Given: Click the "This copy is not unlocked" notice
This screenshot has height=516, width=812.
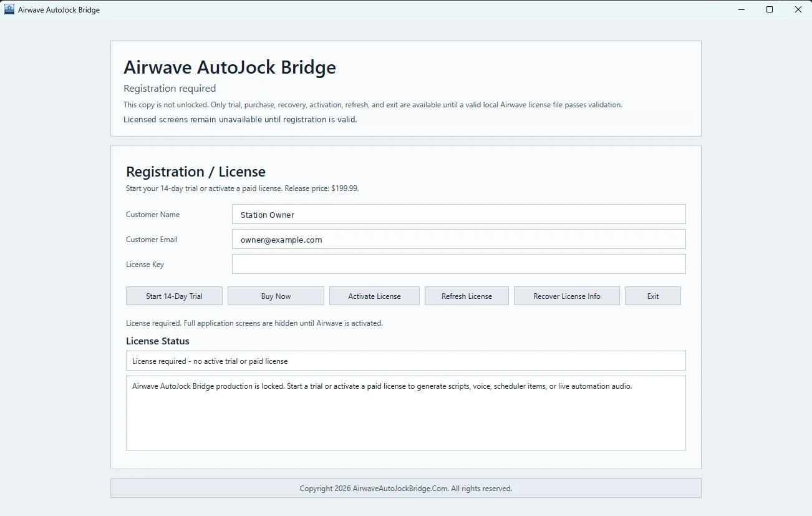Looking at the screenshot, I should 373,105.
